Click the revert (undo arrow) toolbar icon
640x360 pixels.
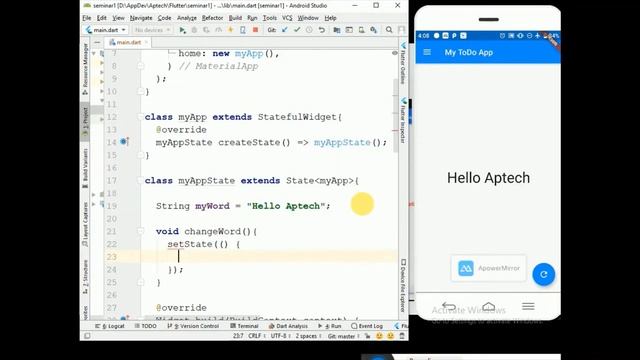321,30
